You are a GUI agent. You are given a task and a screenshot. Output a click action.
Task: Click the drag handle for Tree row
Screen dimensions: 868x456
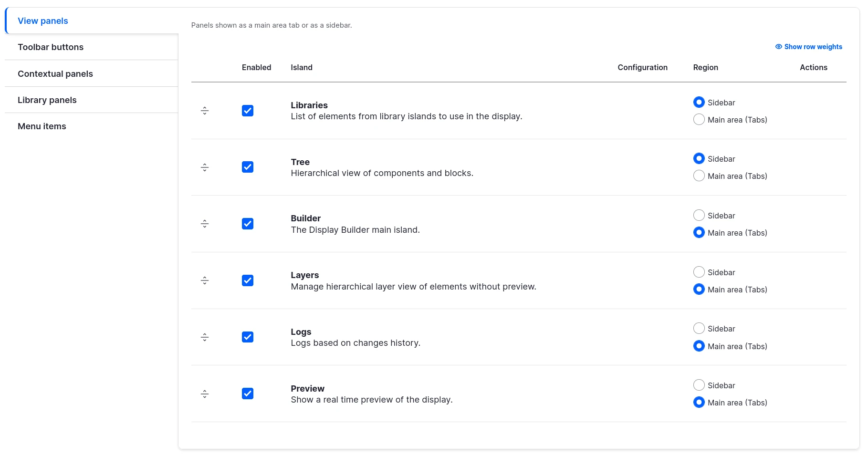click(x=205, y=167)
